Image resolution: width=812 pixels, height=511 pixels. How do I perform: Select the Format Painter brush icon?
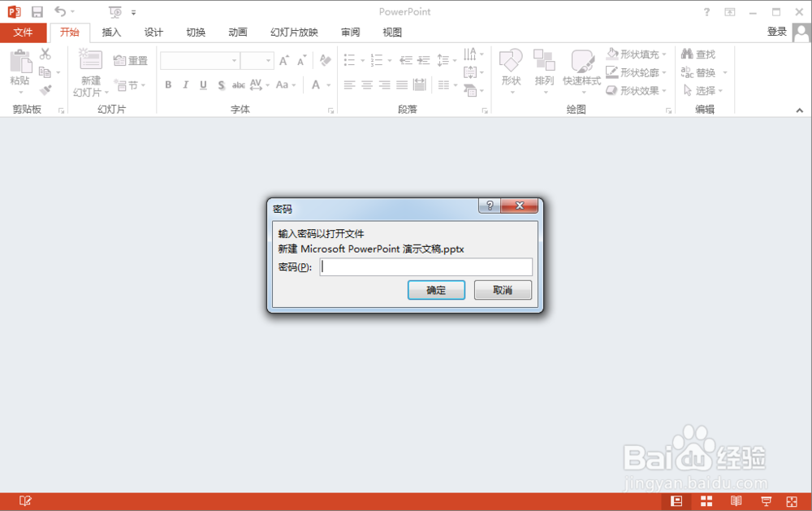point(45,90)
